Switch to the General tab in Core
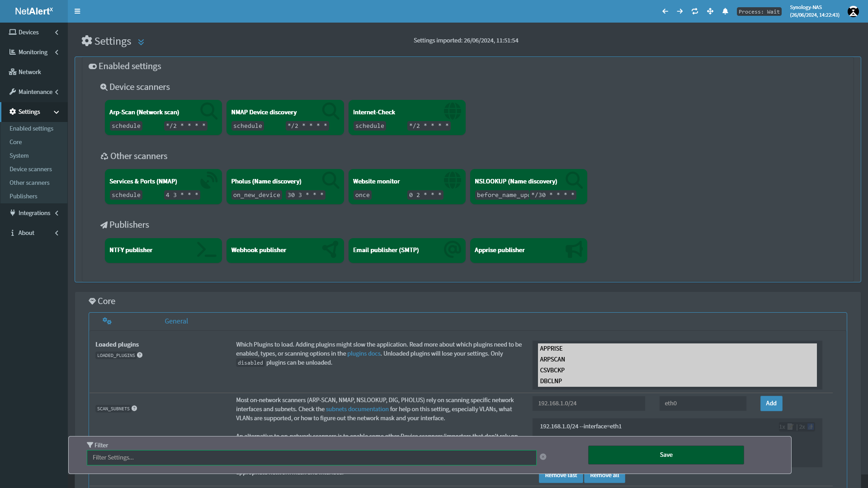 click(176, 321)
